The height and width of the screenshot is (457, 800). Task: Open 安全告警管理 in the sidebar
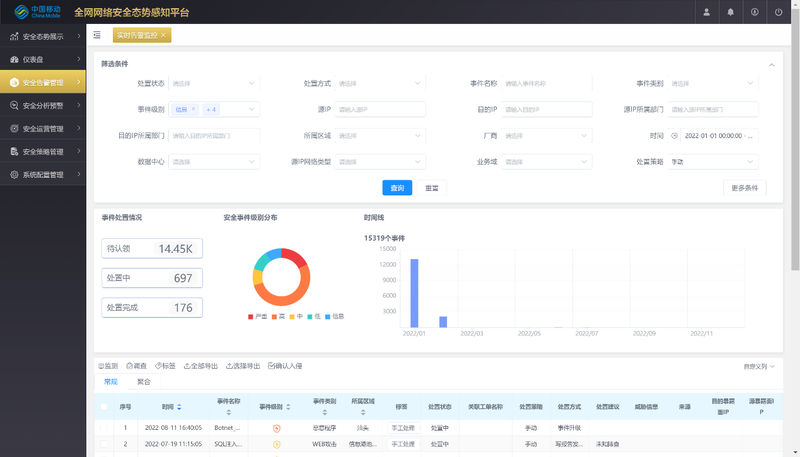(x=43, y=82)
